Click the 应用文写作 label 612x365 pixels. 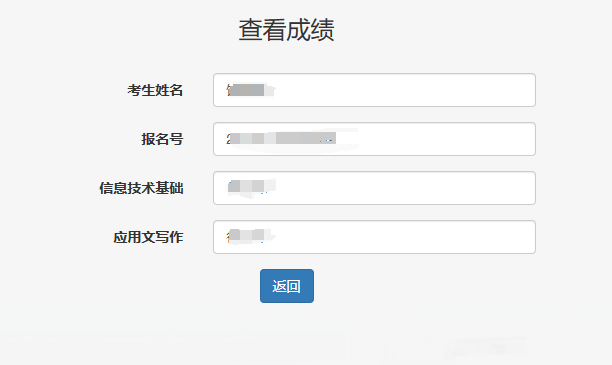148,237
